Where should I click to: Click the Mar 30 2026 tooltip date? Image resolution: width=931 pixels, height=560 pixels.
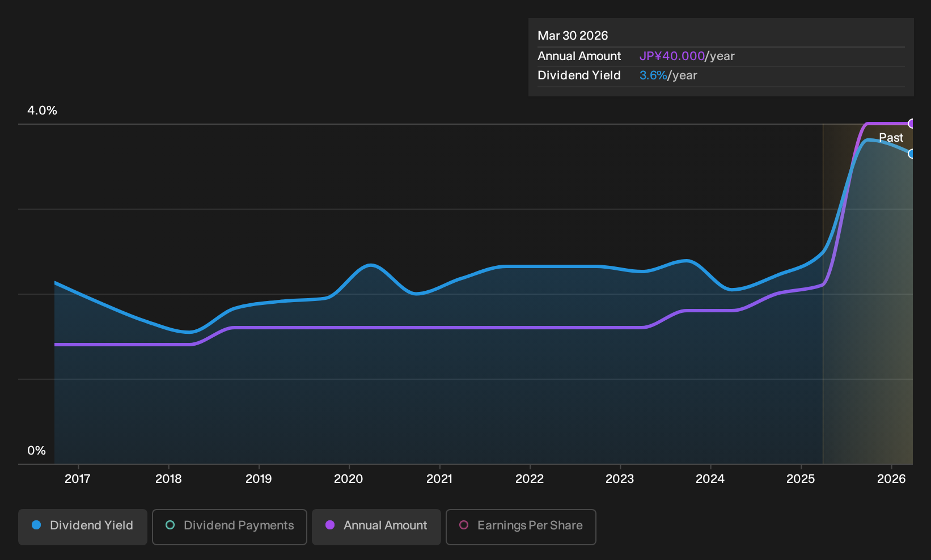click(x=573, y=36)
